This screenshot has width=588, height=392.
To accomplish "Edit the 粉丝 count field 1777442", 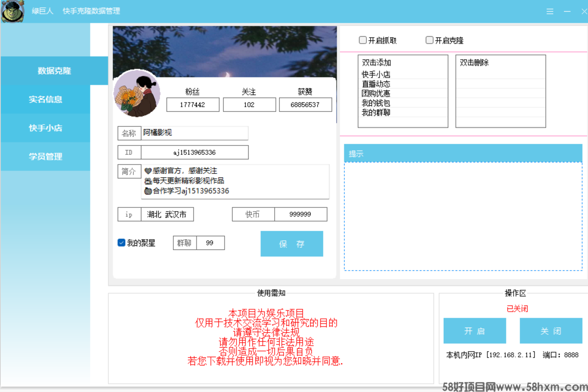I will pos(193,105).
